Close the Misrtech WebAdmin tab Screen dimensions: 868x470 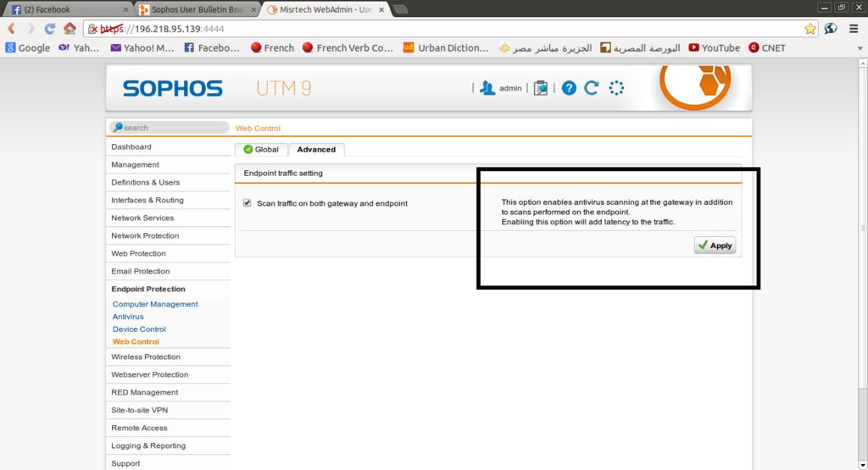(x=381, y=10)
